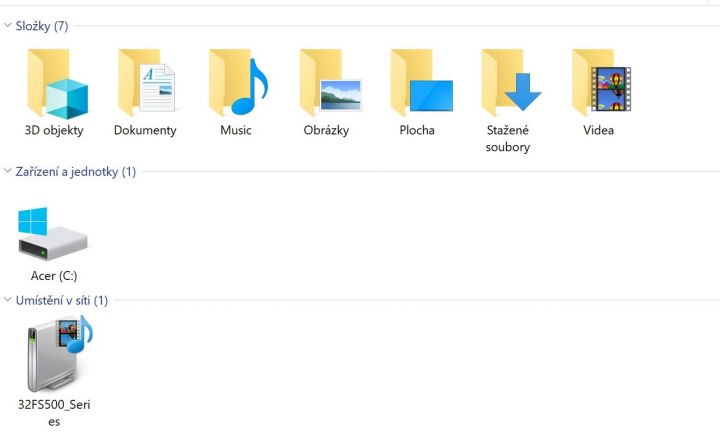Click the Umístění v síti (1) header
This screenshot has height=448, width=720.
coord(62,301)
